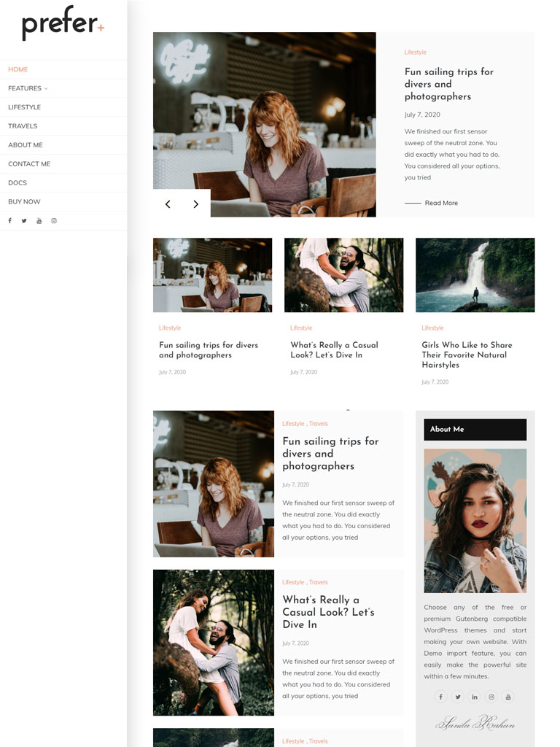
Task: Open the waterfall post thumbnail
Action: click(475, 275)
